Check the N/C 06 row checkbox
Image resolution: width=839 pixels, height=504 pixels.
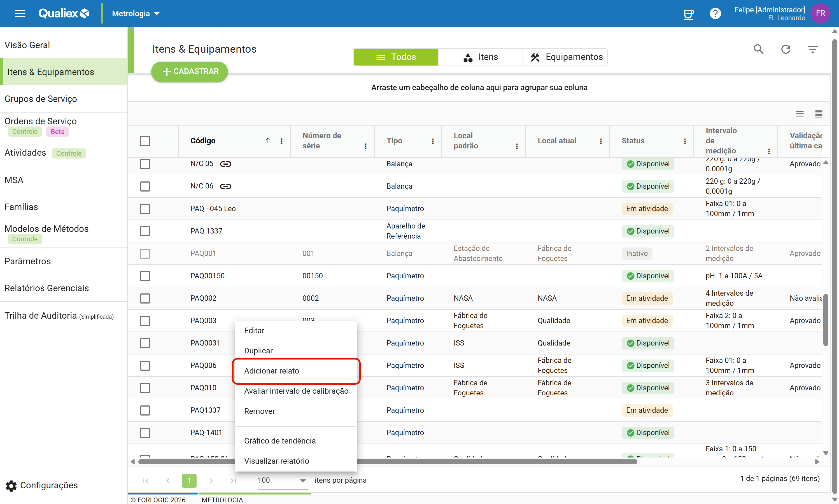tap(145, 186)
